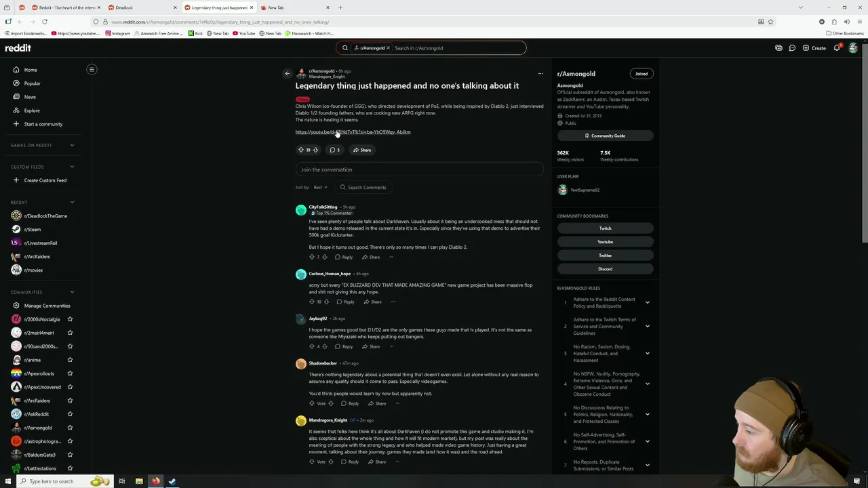
Task: Open the youtu.be link in the post
Action: pos(353,132)
